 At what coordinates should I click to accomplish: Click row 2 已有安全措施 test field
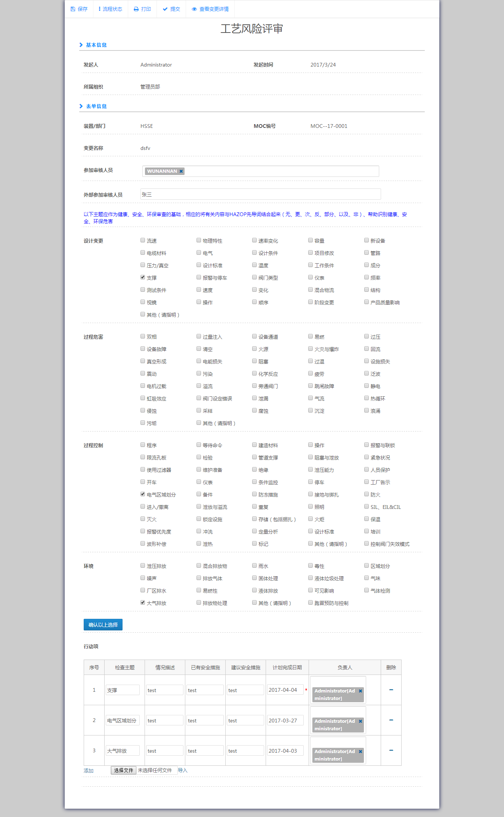(205, 720)
